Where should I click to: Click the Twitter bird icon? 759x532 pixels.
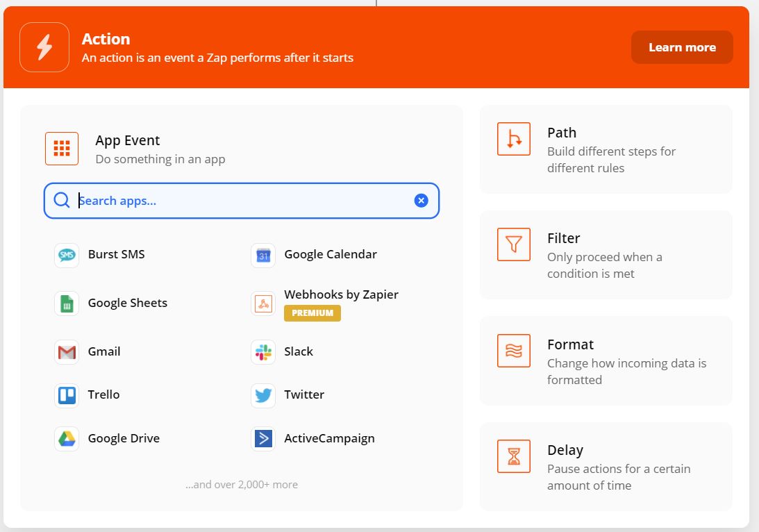click(x=263, y=395)
